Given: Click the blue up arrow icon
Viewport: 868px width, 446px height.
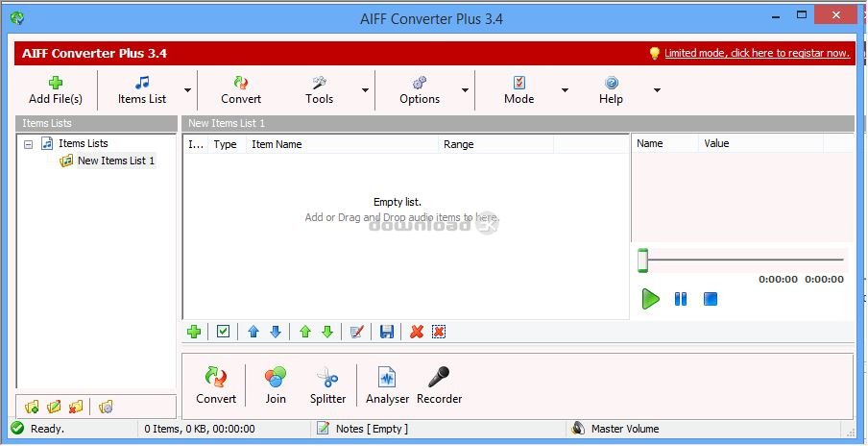Looking at the screenshot, I should pos(253,332).
